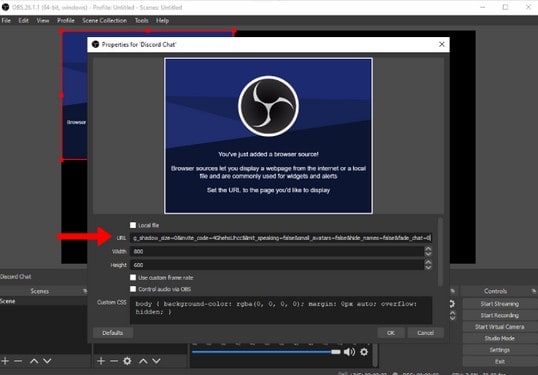Mute audio via speaker icon
The image size is (538, 375).
349,352
